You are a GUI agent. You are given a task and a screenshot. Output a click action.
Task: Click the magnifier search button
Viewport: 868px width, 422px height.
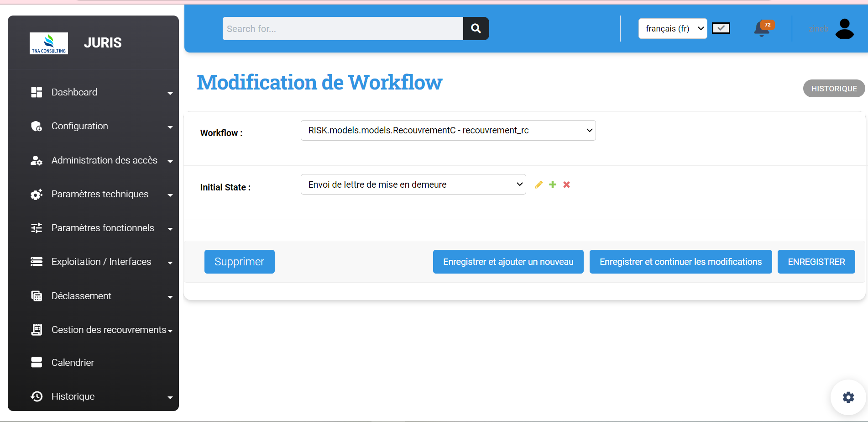click(476, 29)
